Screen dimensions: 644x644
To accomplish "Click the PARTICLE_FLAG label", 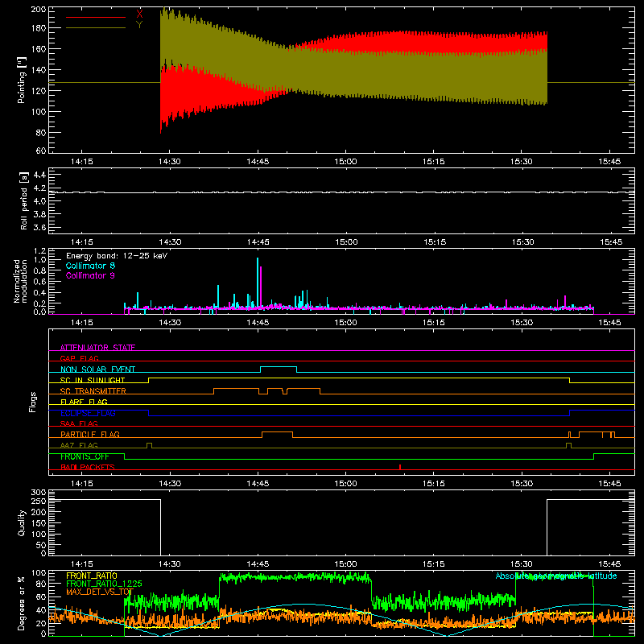I will coord(90,434).
